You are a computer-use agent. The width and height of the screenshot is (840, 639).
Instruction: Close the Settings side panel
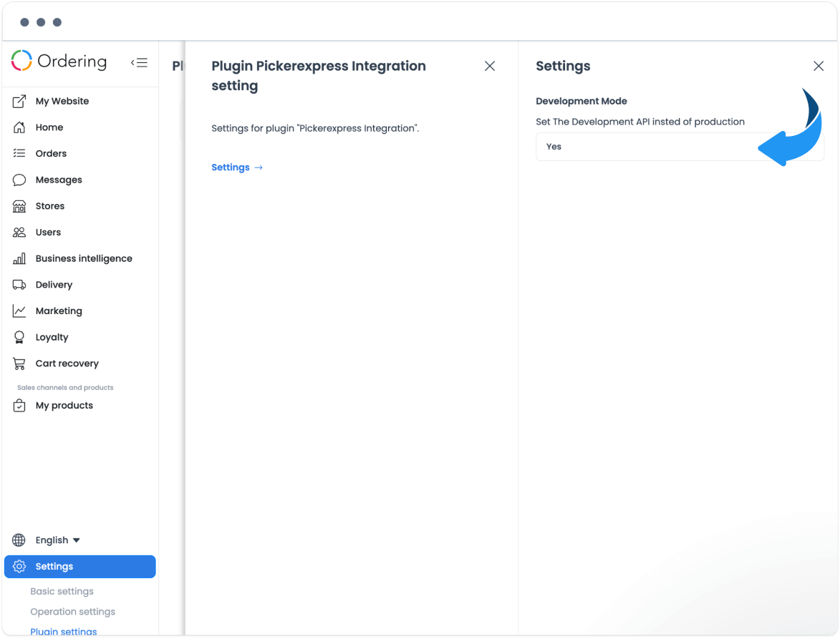click(818, 66)
